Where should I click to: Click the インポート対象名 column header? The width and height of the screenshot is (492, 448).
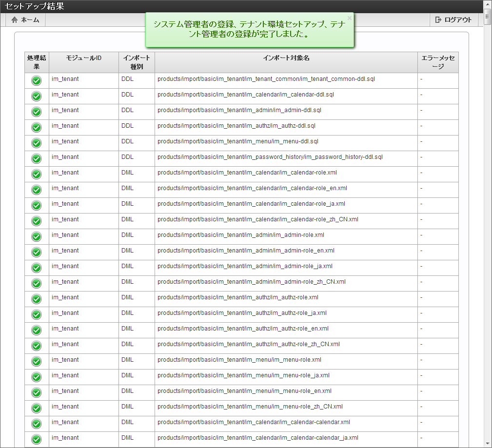coord(286,62)
